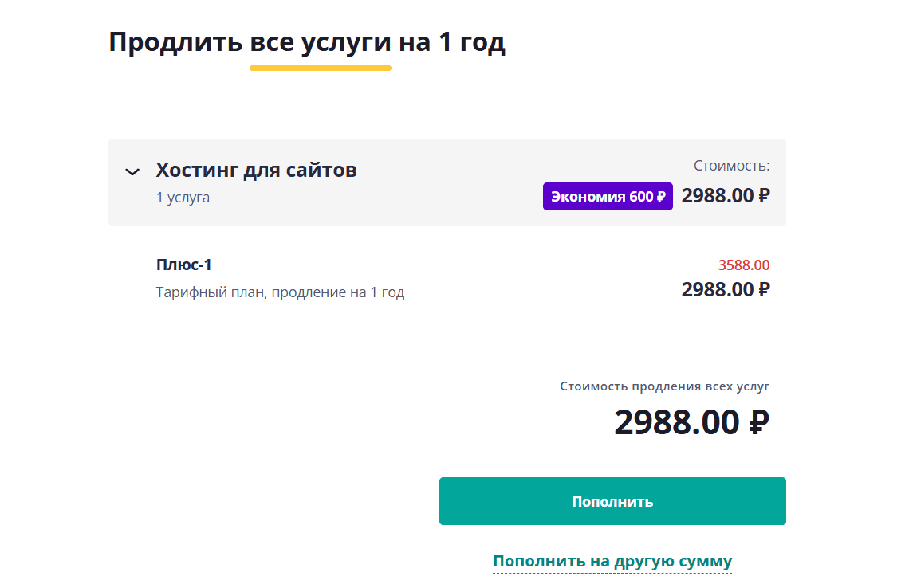Click the ruble sign in the total amount
This screenshot has height=588, width=905.
[759, 422]
